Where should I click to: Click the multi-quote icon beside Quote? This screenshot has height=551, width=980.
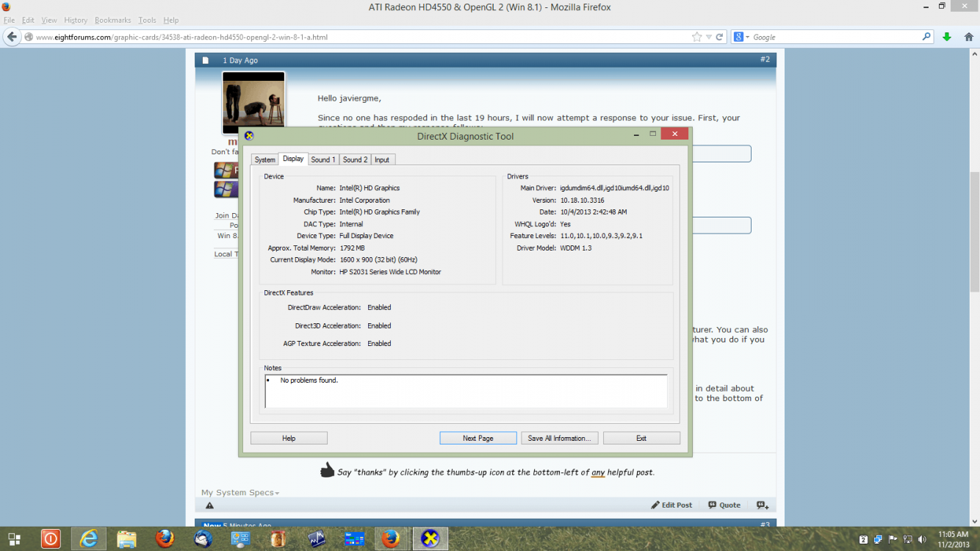763,505
